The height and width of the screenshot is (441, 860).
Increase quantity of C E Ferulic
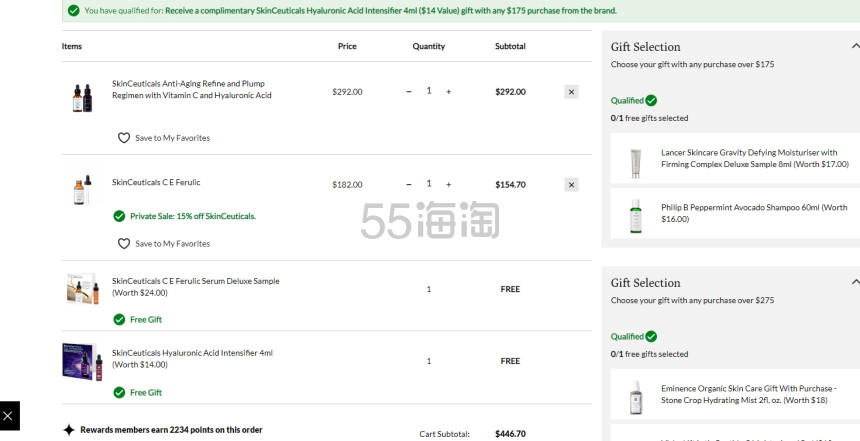tap(448, 184)
